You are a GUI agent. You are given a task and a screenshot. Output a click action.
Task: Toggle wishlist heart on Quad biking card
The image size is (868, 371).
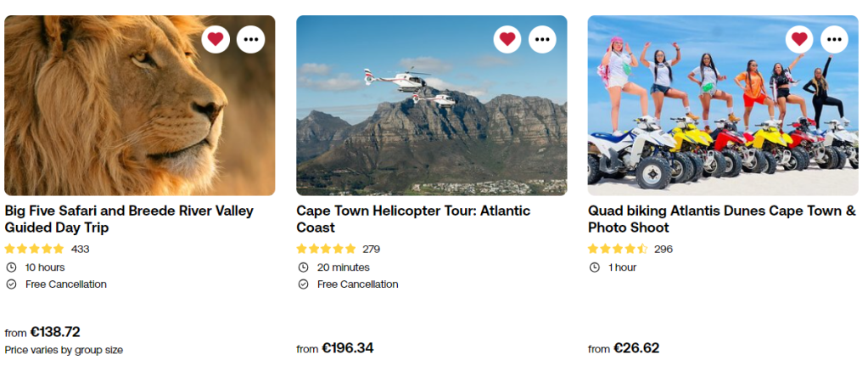coord(798,39)
